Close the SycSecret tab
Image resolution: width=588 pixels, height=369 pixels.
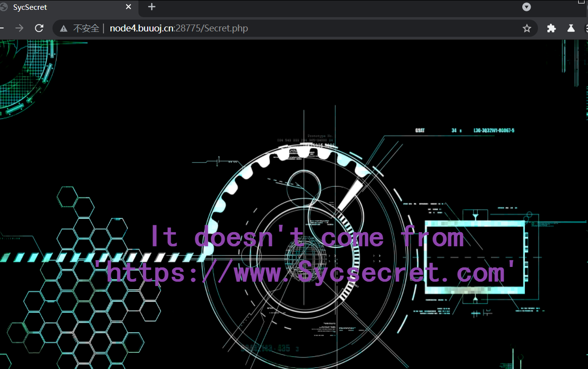pyautogui.click(x=128, y=7)
